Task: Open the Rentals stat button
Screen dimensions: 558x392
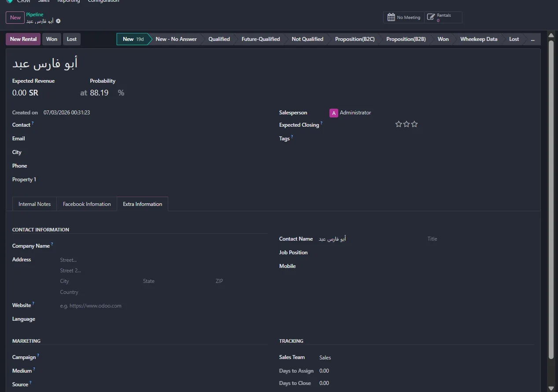Action: click(x=443, y=17)
